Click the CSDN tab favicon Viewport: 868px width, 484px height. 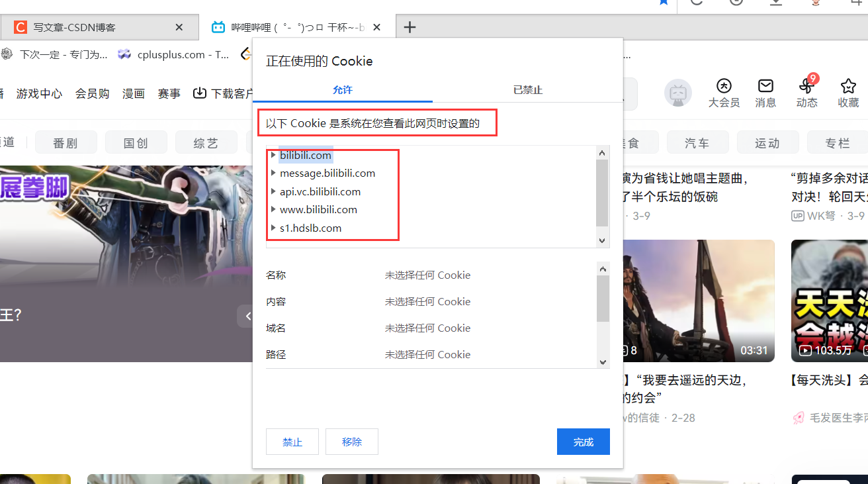(x=21, y=27)
